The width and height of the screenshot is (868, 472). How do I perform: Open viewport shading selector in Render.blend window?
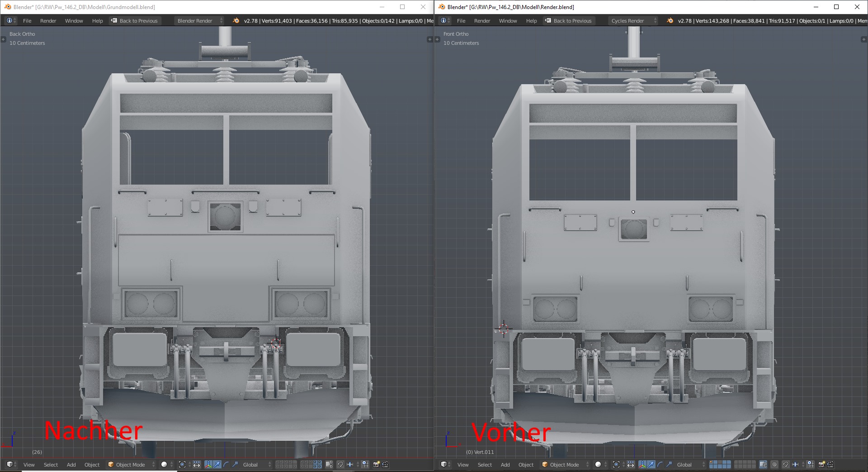pos(601,464)
